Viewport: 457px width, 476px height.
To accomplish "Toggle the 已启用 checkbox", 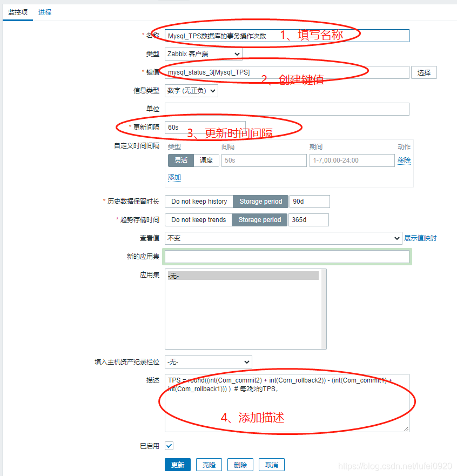I will tap(169, 446).
